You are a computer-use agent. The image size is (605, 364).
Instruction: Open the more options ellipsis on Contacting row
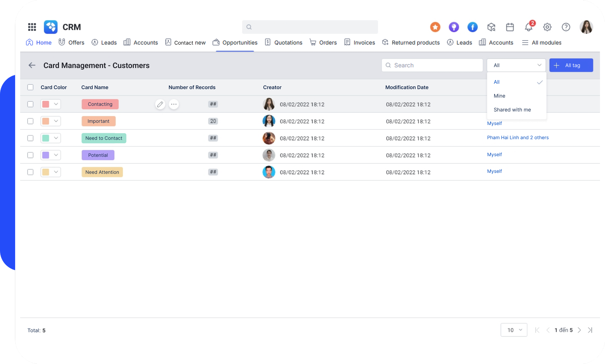pos(174,104)
